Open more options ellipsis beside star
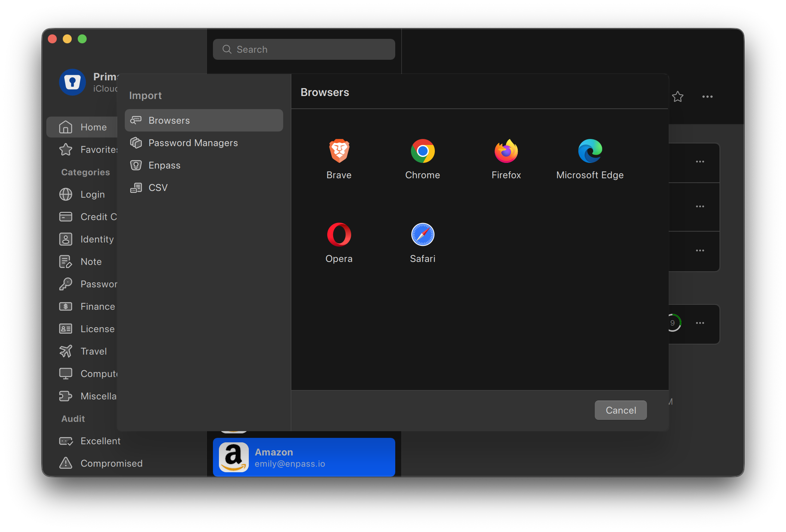Image resolution: width=786 pixels, height=532 pixels. [707, 97]
